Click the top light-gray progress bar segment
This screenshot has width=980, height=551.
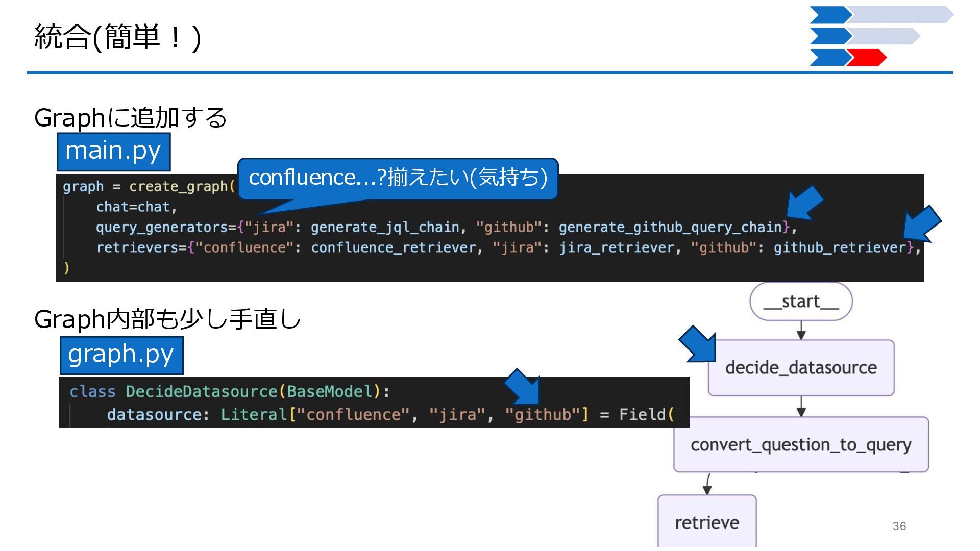(x=901, y=15)
